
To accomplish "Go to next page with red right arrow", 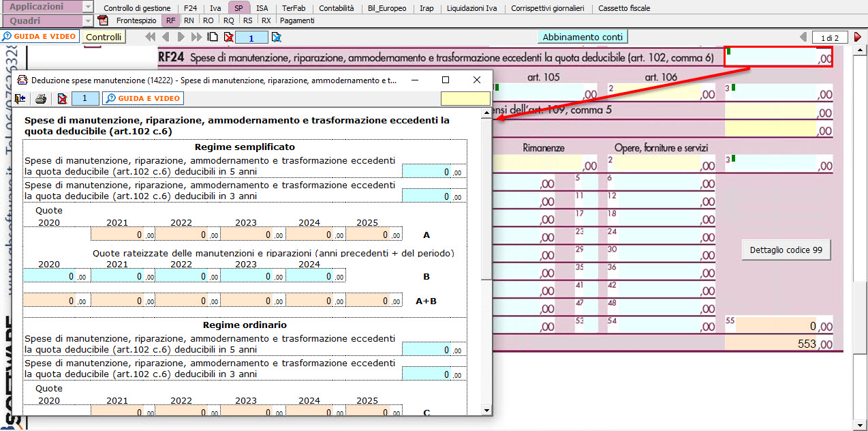I will coord(858,37).
